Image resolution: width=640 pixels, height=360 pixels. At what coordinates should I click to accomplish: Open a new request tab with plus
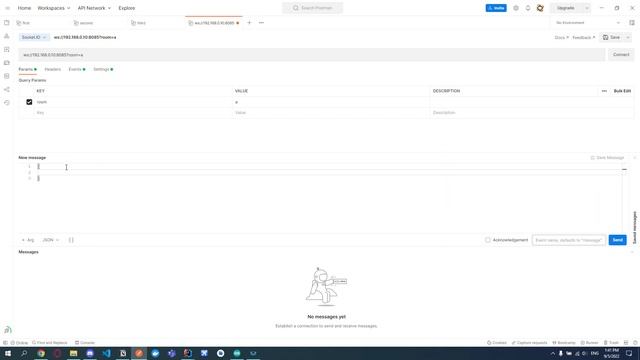(x=249, y=23)
